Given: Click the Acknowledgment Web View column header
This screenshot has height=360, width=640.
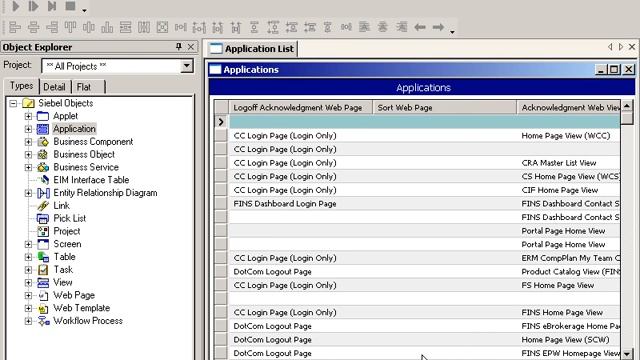Looking at the screenshot, I should click(x=569, y=107).
